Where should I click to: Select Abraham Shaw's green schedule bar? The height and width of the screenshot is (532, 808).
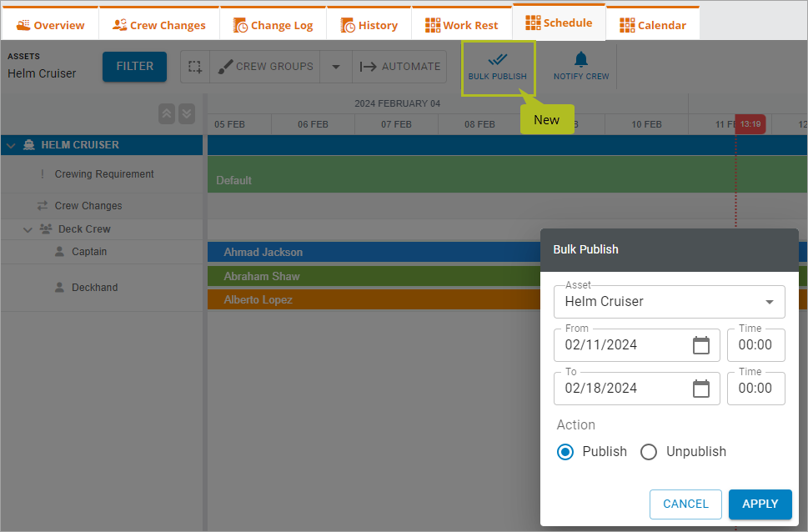click(374, 276)
